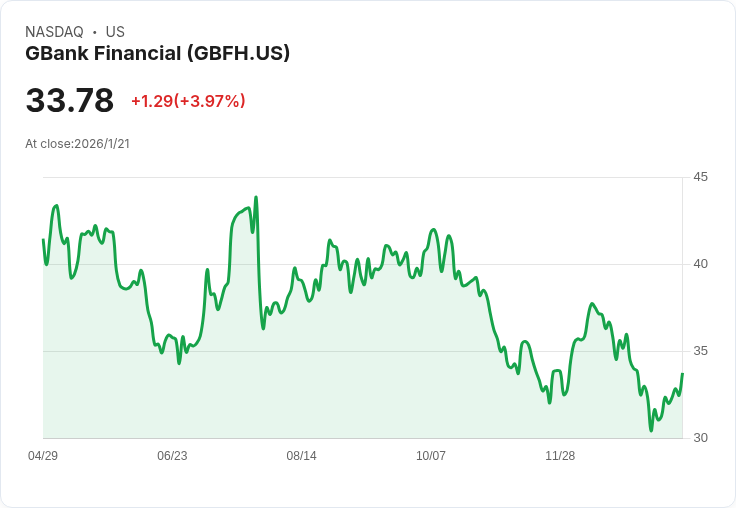
Task: Click the 40 y-axis price label
Action: (700, 264)
